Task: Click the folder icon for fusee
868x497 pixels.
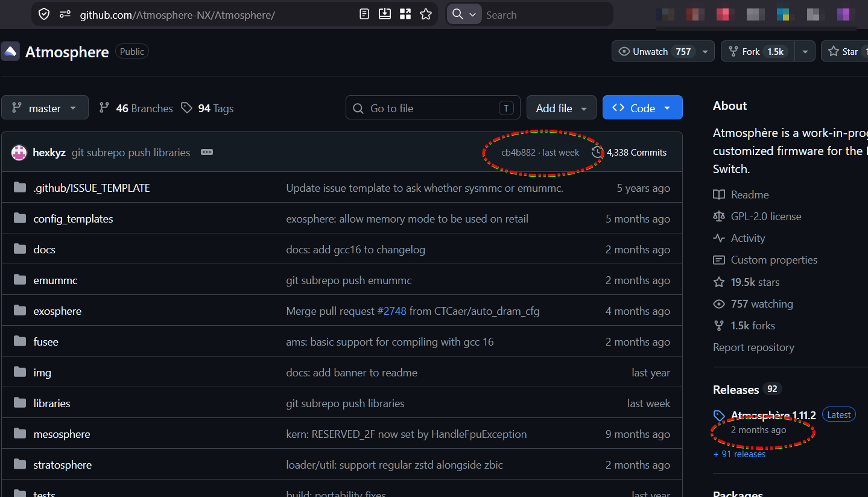Action: pos(20,341)
